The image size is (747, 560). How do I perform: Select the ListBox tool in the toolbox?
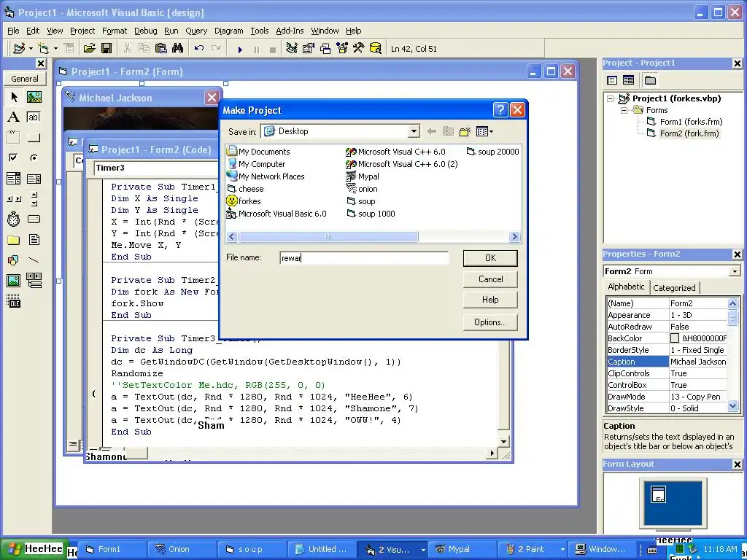tap(34, 179)
